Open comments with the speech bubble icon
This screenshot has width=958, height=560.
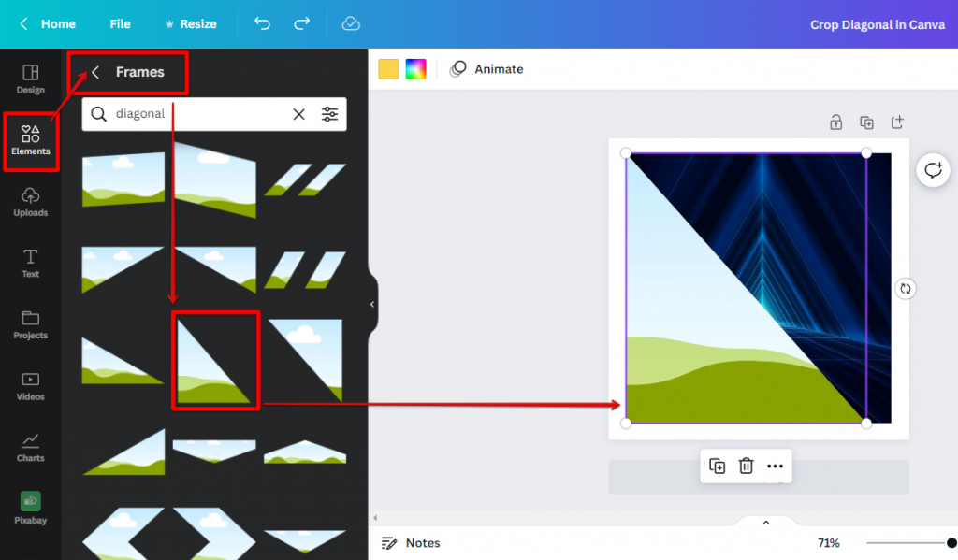tap(933, 170)
